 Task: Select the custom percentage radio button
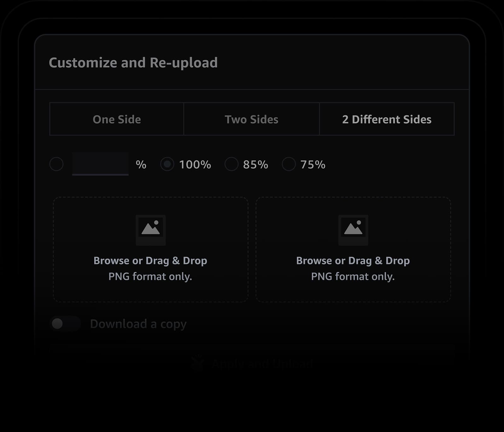click(56, 164)
